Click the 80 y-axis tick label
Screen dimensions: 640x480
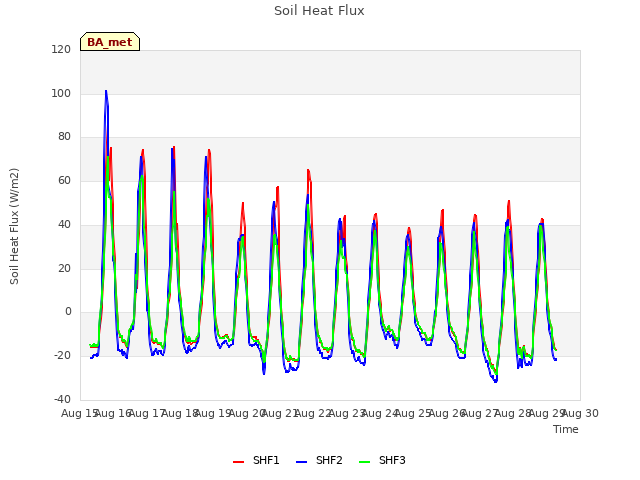pyautogui.click(x=64, y=137)
